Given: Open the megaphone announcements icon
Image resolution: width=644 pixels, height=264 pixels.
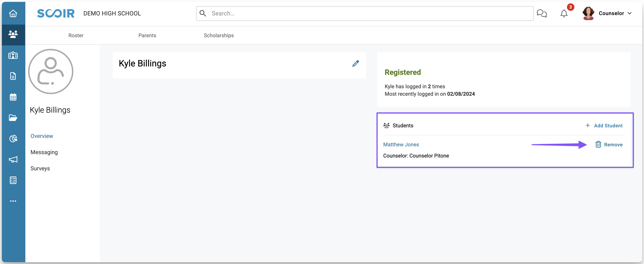Looking at the screenshot, I should click(x=13, y=159).
